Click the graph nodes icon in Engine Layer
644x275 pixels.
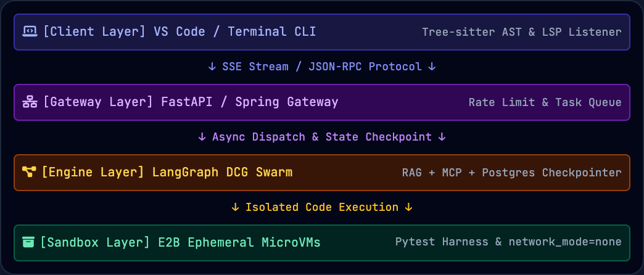pyautogui.click(x=29, y=173)
